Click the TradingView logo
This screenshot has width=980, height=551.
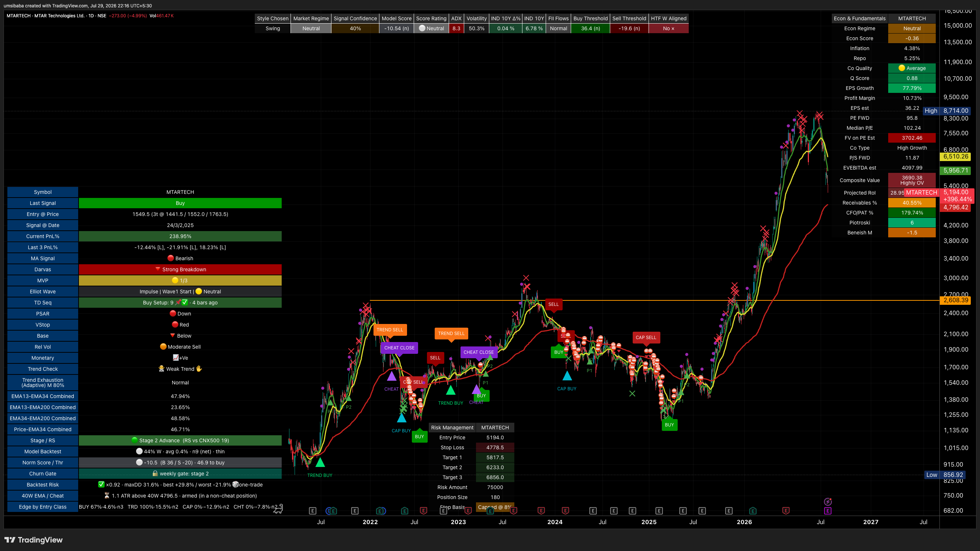[x=34, y=540]
